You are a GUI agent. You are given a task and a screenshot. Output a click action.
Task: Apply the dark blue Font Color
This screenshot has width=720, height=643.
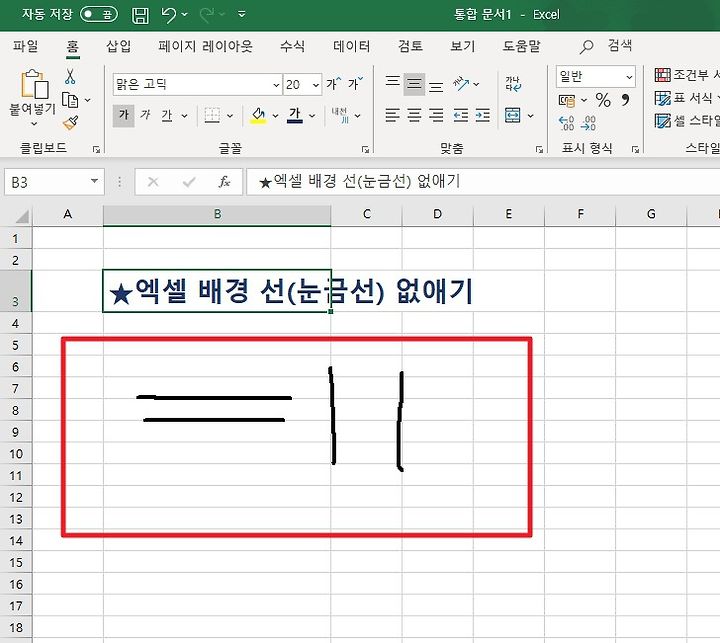point(295,115)
